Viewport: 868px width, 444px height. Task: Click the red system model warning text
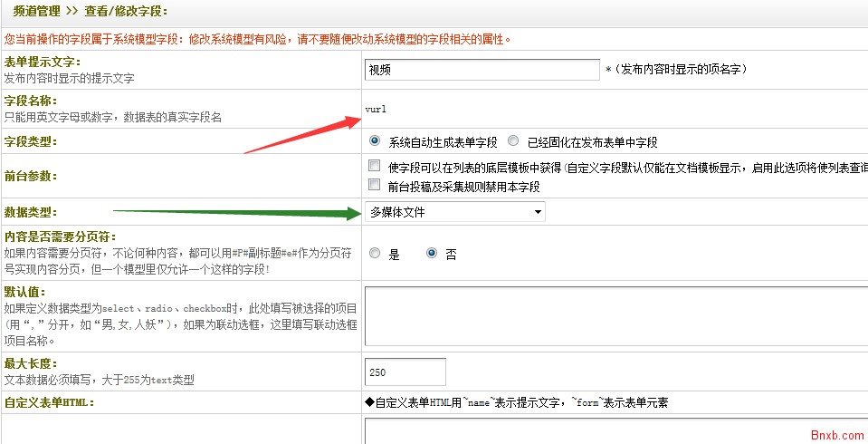(x=258, y=39)
